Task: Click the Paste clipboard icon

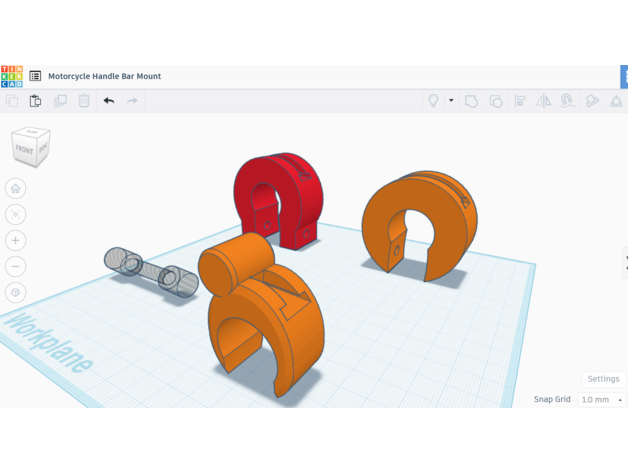Action: pyautogui.click(x=35, y=101)
